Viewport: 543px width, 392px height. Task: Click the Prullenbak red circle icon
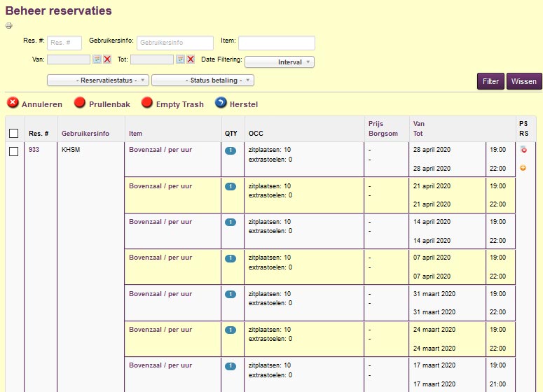tap(80, 103)
